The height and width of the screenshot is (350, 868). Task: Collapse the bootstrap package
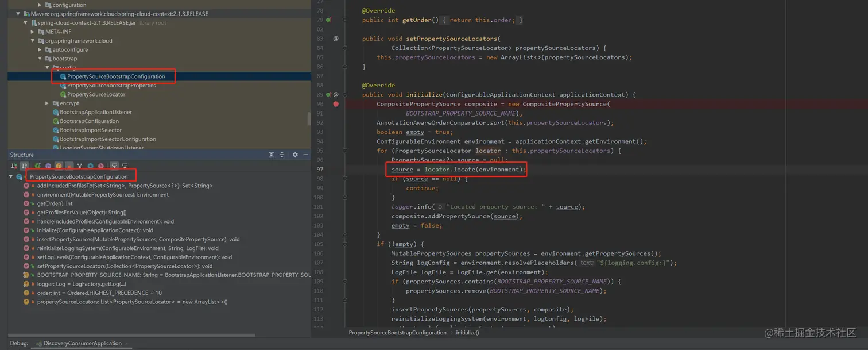click(40, 59)
